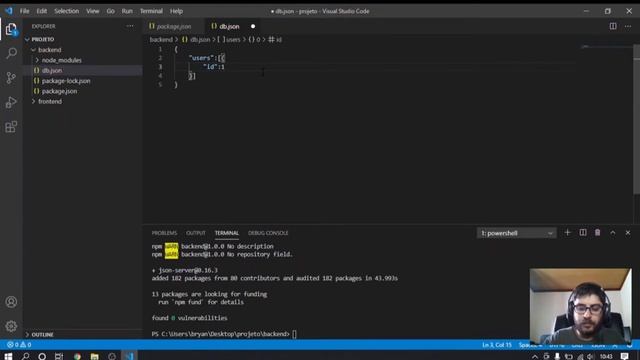This screenshot has width=640, height=360.
Task: Select the TERMINAL panel tab
Action: pos(227,233)
